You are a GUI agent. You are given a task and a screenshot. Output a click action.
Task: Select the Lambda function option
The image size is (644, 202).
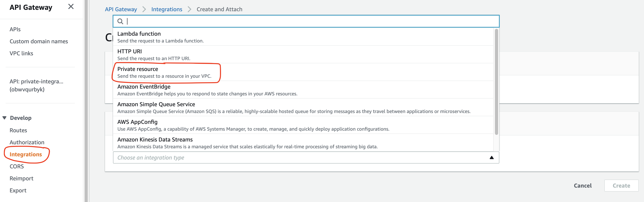pos(303,37)
